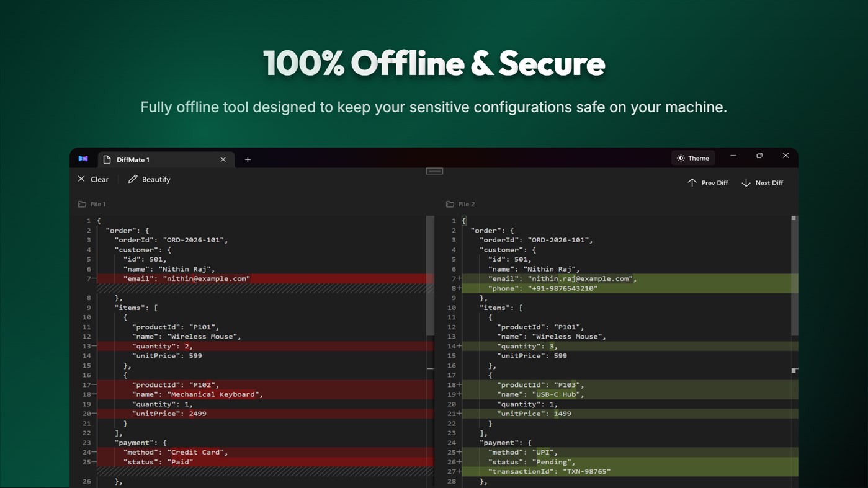Click the panel collapse handle at top center
868x488 pixels.
pyautogui.click(x=434, y=171)
